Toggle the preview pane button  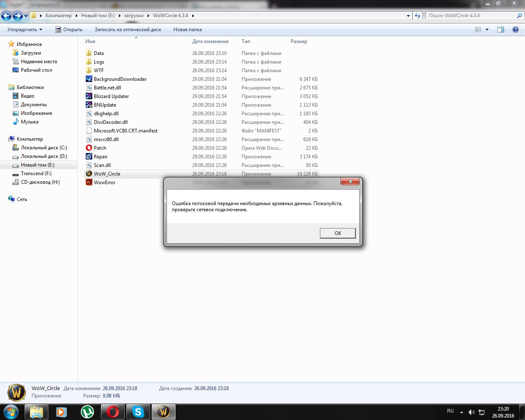pos(501,30)
